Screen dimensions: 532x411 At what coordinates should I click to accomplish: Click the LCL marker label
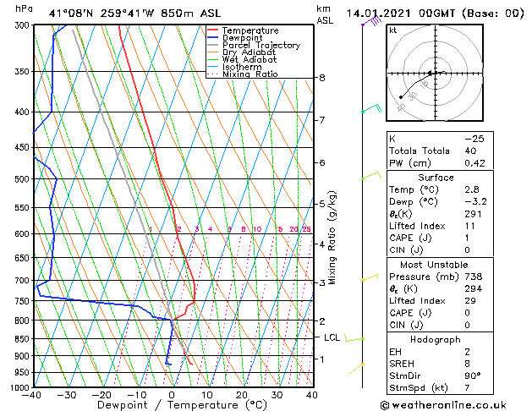tap(332, 337)
